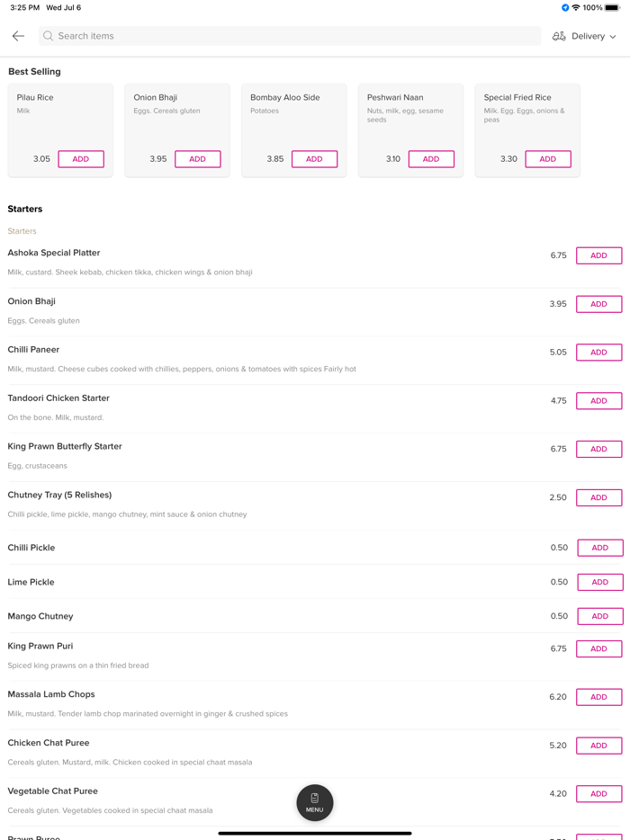Tap the location services status icon
630x840 pixels.
point(565,8)
